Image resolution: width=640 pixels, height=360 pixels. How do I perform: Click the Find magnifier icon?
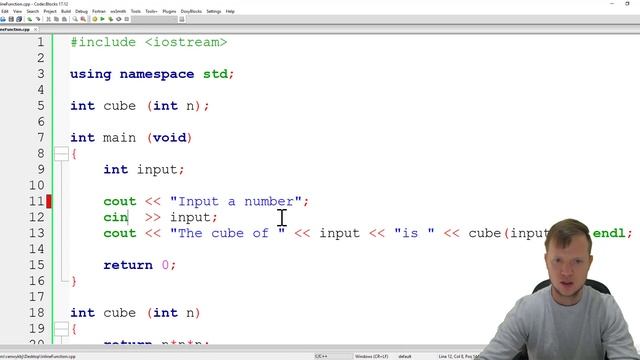(75, 19)
